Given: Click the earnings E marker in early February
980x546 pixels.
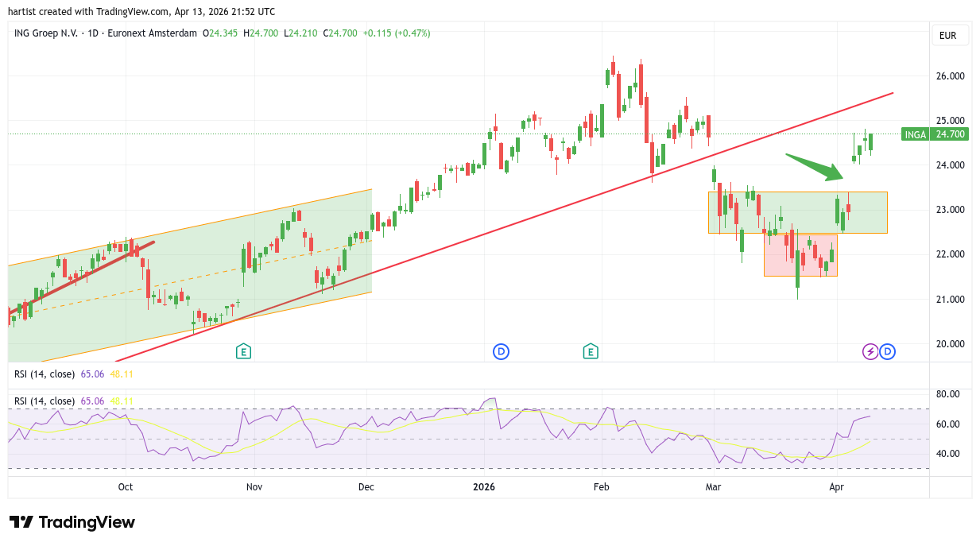Looking at the screenshot, I should click(x=590, y=351).
